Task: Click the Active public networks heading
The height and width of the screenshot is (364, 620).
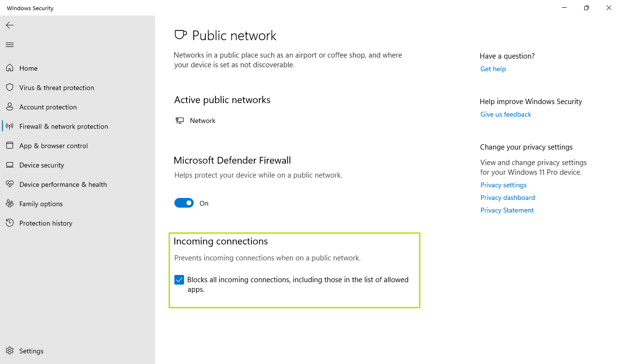Action: pyautogui.click(x=222, y=100)
